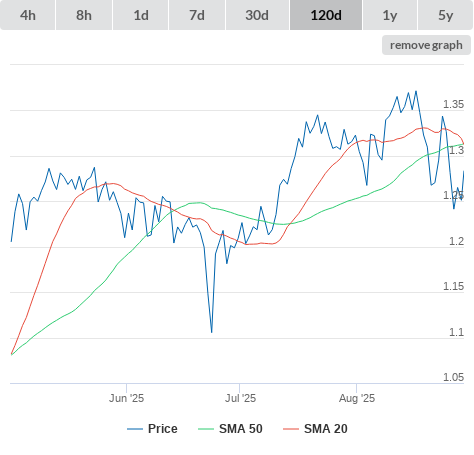Click the Aug '25 axis label
This screenshot has width=474, height=455.
click(x=357, y=398)
